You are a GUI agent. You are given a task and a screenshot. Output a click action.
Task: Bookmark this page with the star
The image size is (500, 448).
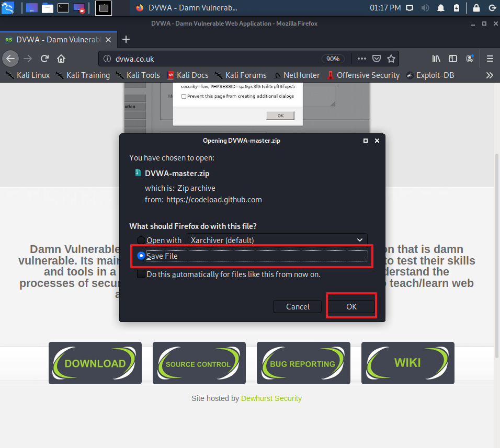pos(391,59)
